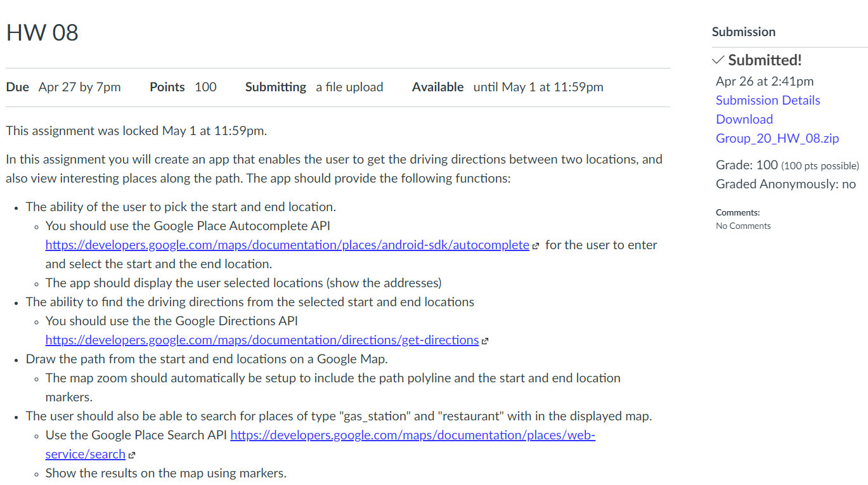Click the Submission sidebar heading

tap(744, 32)
